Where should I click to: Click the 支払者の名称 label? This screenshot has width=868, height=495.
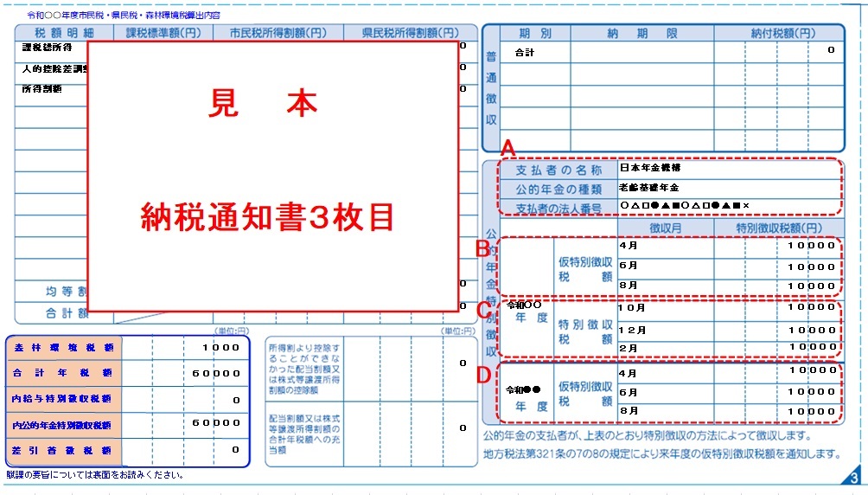coord(559,170)
